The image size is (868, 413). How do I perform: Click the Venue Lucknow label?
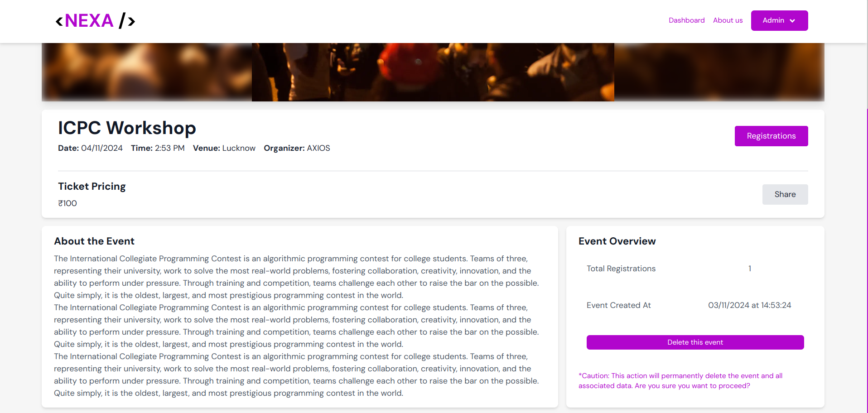tap(224, 148)
